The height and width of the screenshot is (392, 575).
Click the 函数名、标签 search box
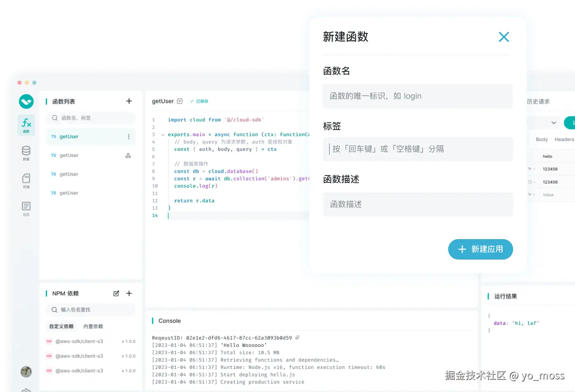pyautogui.click(x=91, y=118)
